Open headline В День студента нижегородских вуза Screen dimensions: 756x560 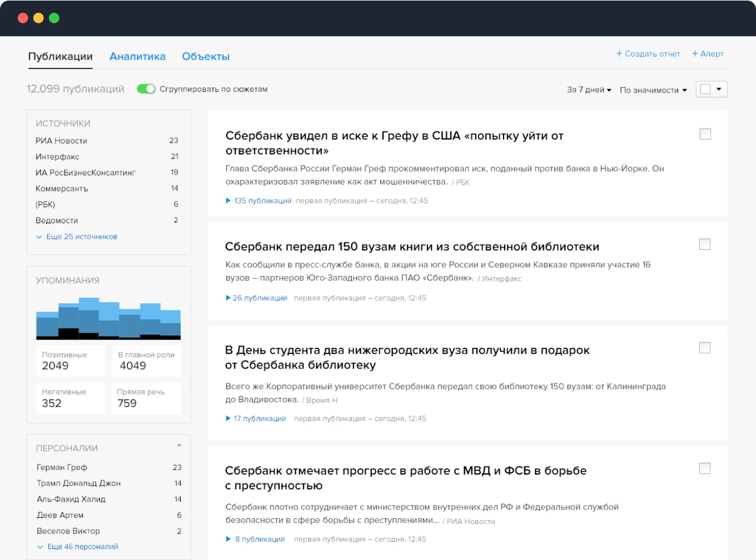click(x=407, y=357)
